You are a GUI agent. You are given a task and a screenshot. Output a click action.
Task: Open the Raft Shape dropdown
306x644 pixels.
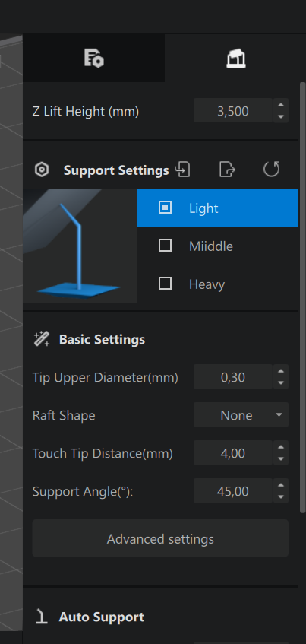tap(241, 415)
